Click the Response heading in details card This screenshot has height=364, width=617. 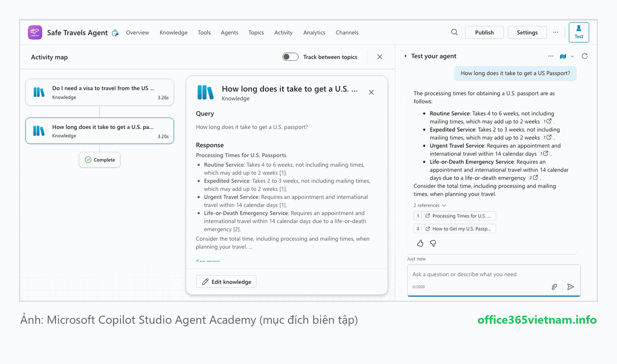(210, 145)
